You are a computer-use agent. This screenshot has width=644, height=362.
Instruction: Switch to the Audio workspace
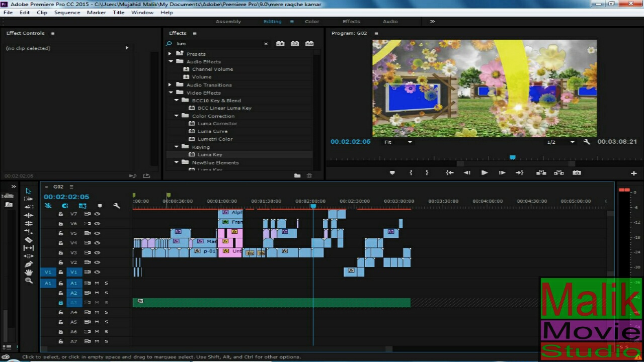point(390,22)
